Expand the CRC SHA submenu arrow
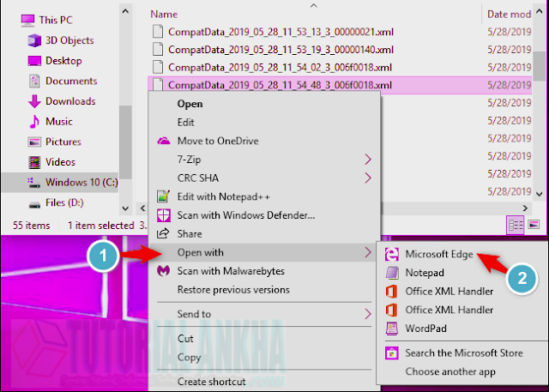 coord(368,178)
